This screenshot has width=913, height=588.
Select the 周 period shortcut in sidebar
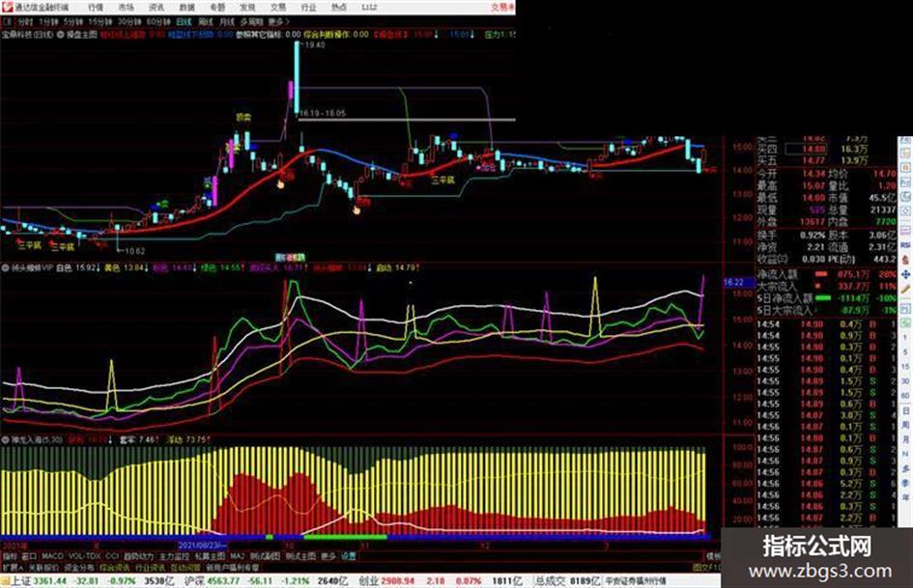pos(905,426)
